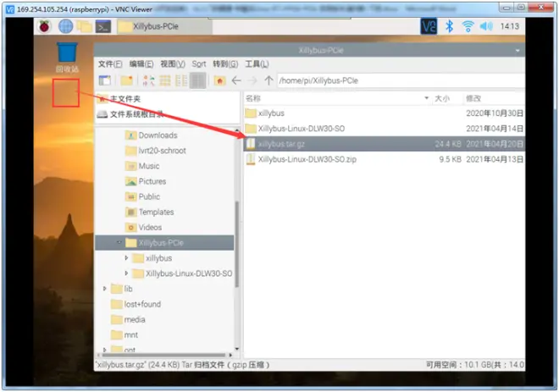Click the create new folder toolbar icon
This screenshot has height=392, width=559.
[126, 80]
